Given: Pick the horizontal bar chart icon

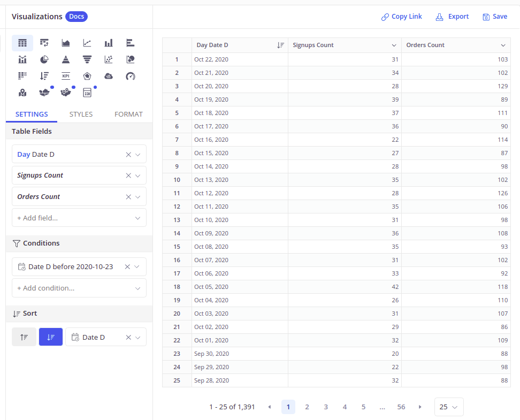Looking at the screenshot, I should click(x=131, y=43).
